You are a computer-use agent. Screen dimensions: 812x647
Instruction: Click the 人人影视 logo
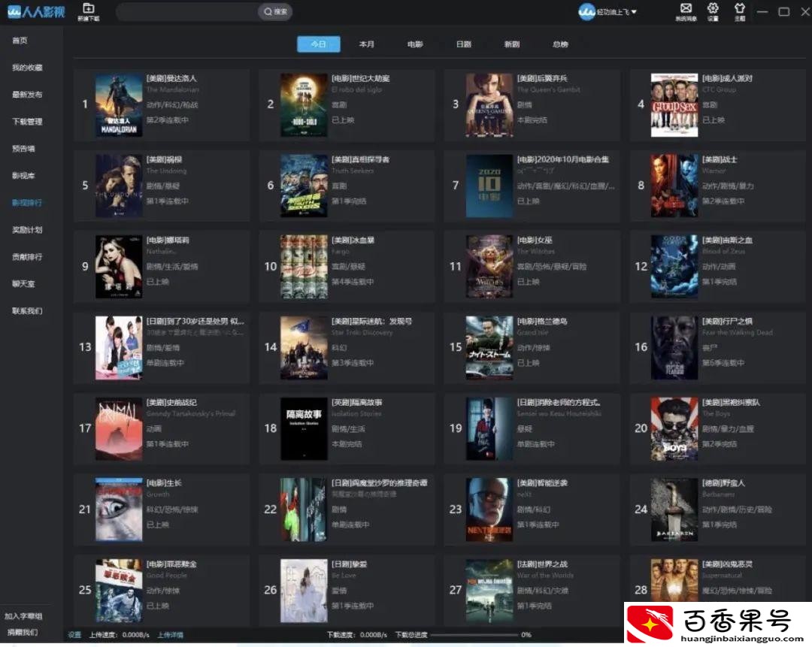(x=36, y=11)
